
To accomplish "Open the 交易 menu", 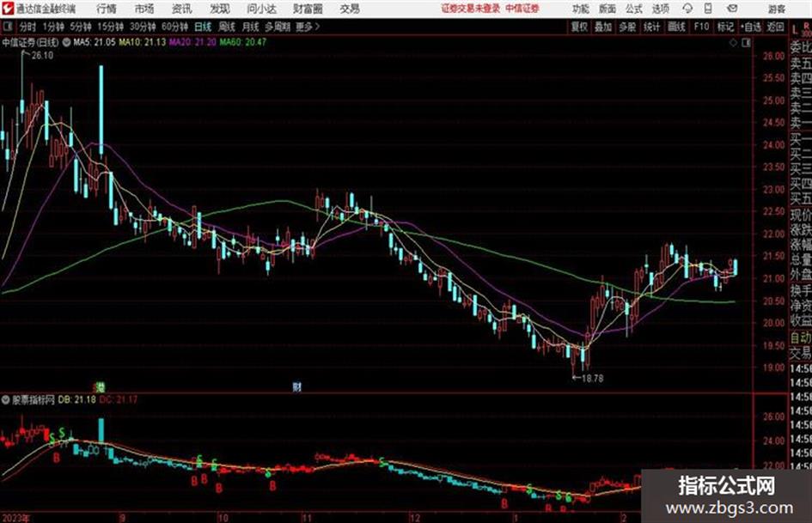I will (x=350, y=9).
